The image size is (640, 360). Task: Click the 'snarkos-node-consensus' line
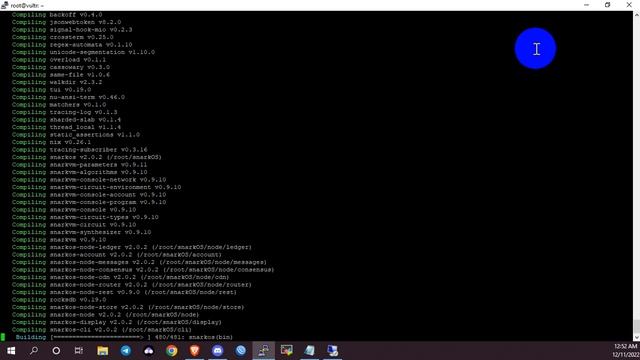coord(143,270)
